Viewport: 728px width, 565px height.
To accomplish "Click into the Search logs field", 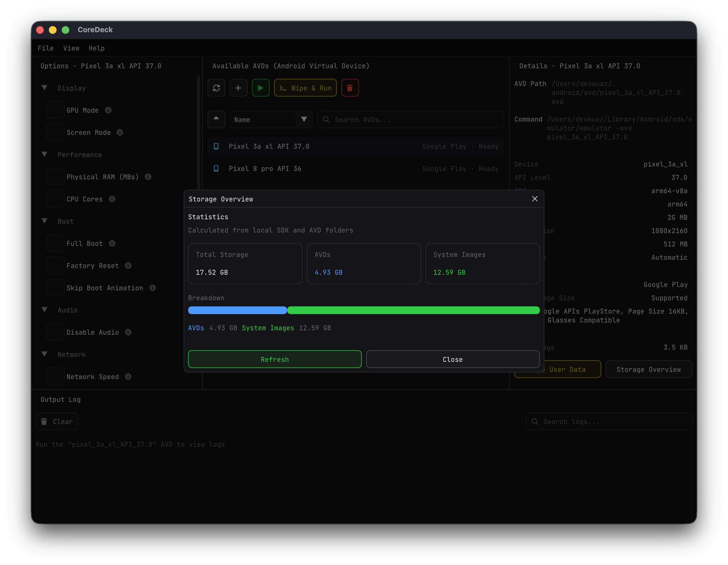I will [x=609, y=422].
